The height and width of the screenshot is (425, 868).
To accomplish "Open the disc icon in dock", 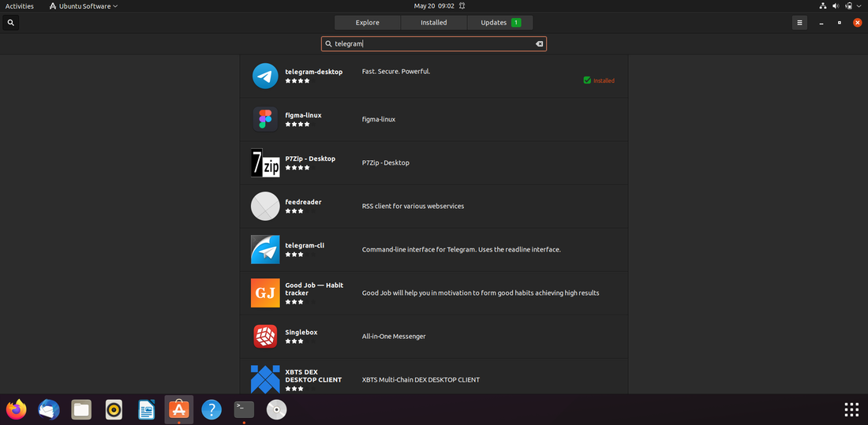I will point(276,409).
